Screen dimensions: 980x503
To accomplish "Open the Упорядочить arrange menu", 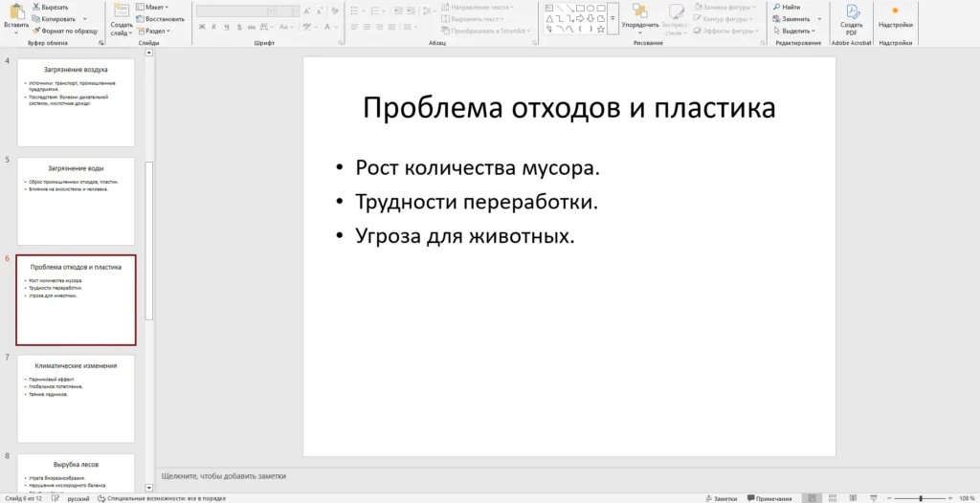I will click(x=640, y=19).
